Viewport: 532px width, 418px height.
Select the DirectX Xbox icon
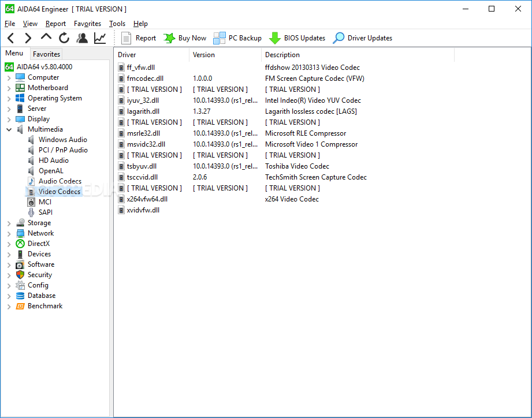point(20,244)
